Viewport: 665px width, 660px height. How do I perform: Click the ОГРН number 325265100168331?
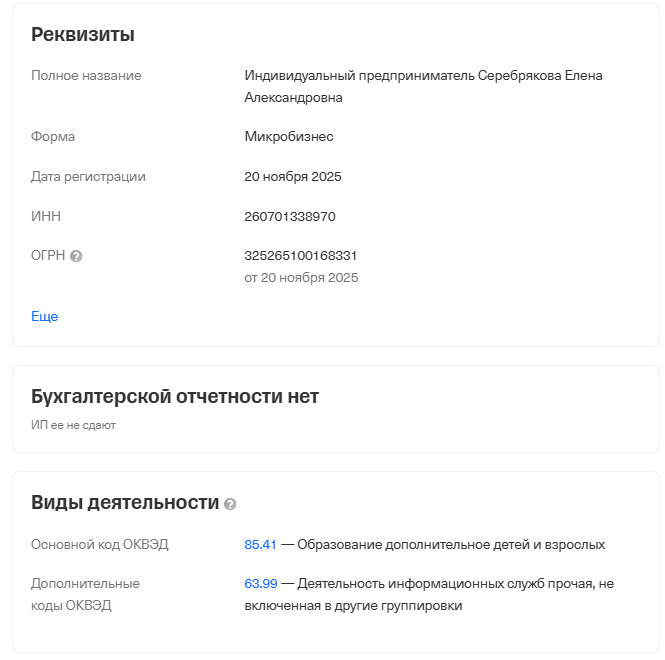tap(300, 255)
